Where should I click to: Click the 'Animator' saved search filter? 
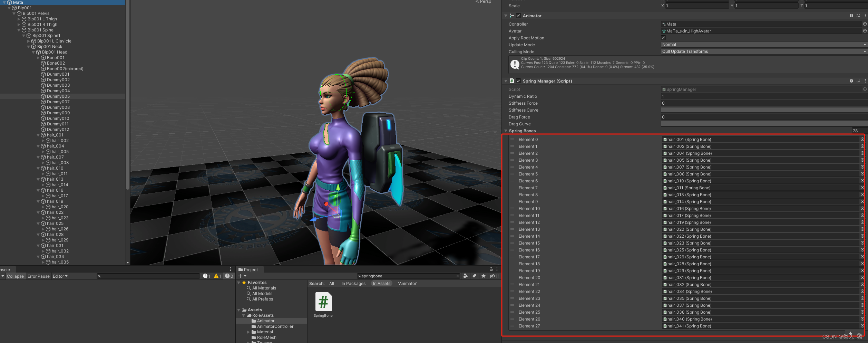point(407,283)
